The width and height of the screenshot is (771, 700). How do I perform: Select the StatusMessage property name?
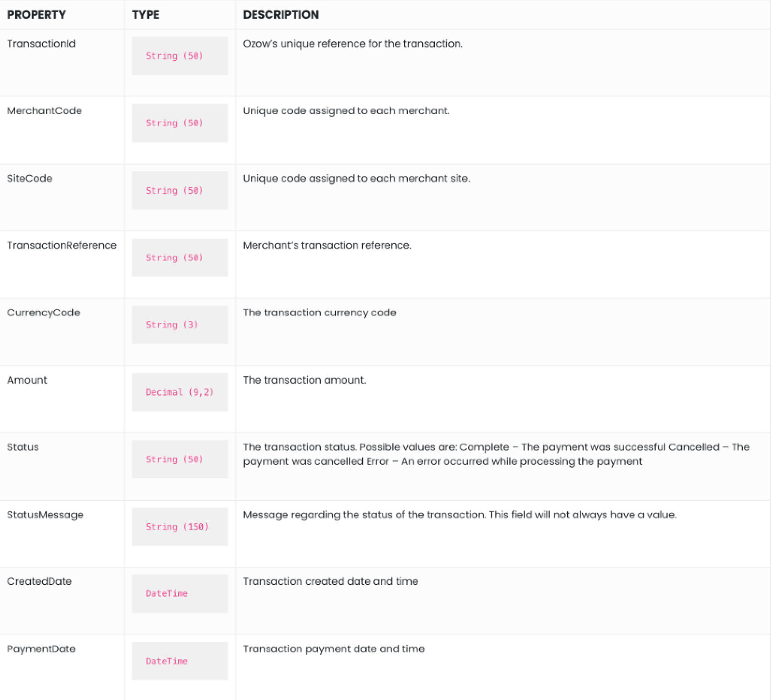pyautogui.click(x=45, y=515)
